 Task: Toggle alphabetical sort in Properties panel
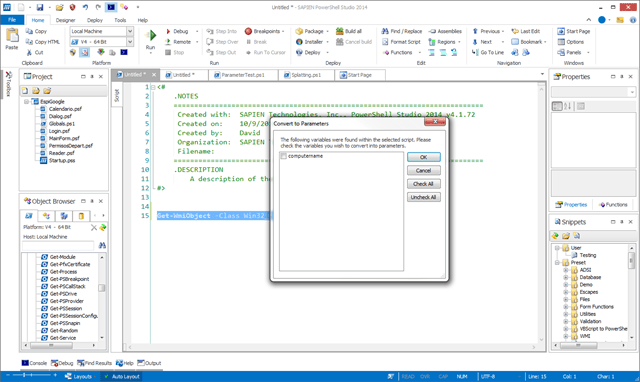point(568,107)
